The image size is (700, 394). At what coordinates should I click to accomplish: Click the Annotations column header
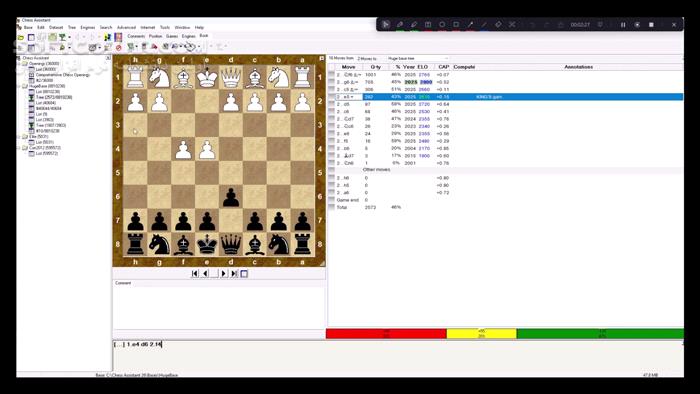pyautogui.click(x=579, y=67)
